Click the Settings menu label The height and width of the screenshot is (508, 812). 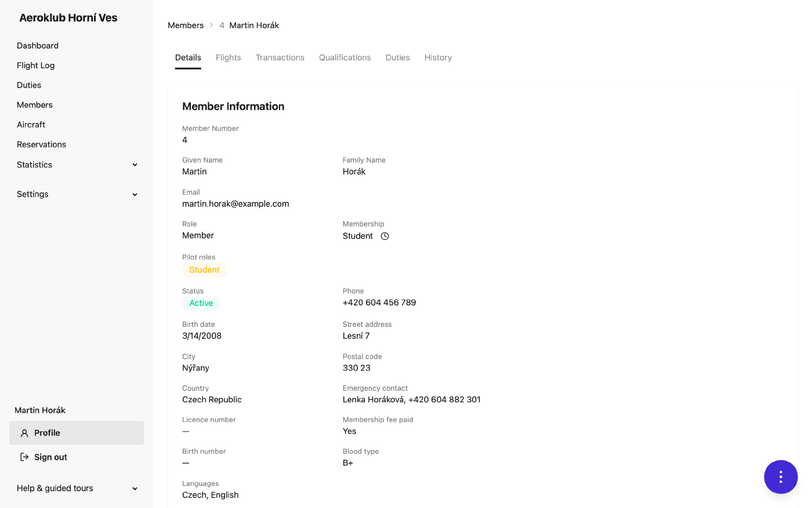32,194
